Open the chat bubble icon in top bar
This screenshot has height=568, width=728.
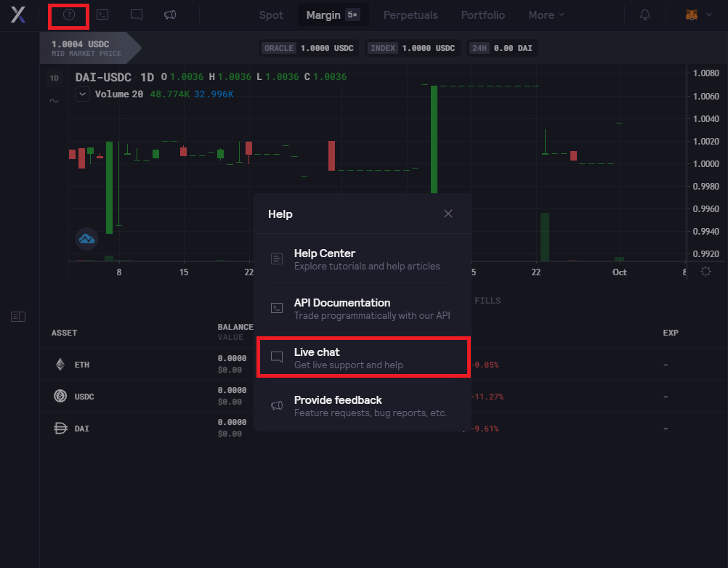(137, 15)
